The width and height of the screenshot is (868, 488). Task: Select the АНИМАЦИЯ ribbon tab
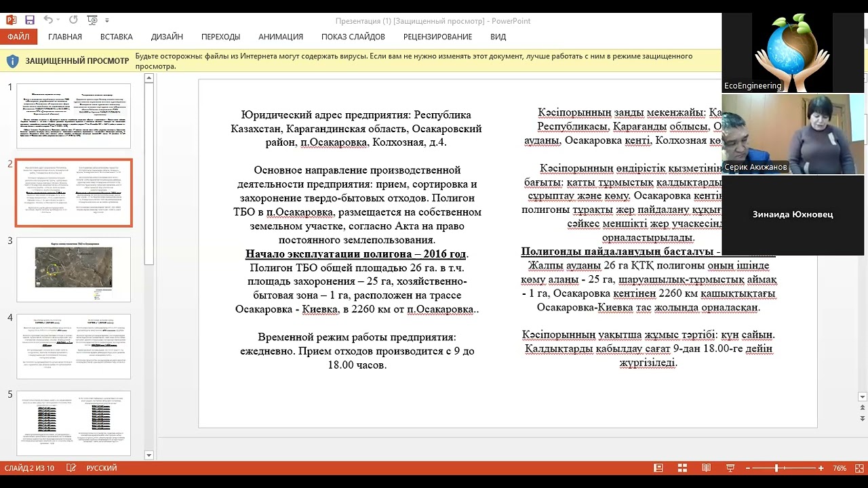[x=281, y=37]
